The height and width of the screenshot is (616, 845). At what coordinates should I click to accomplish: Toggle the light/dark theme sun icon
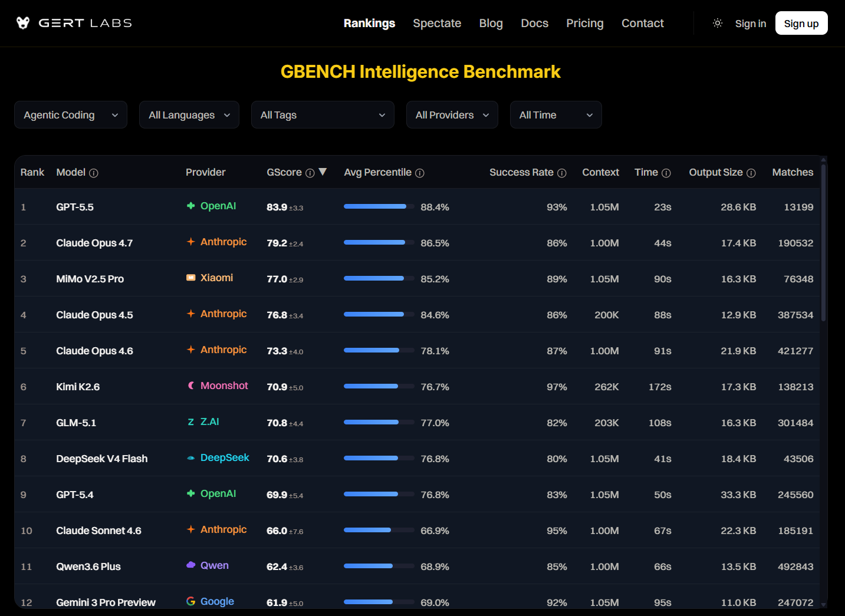click(718, 23)
